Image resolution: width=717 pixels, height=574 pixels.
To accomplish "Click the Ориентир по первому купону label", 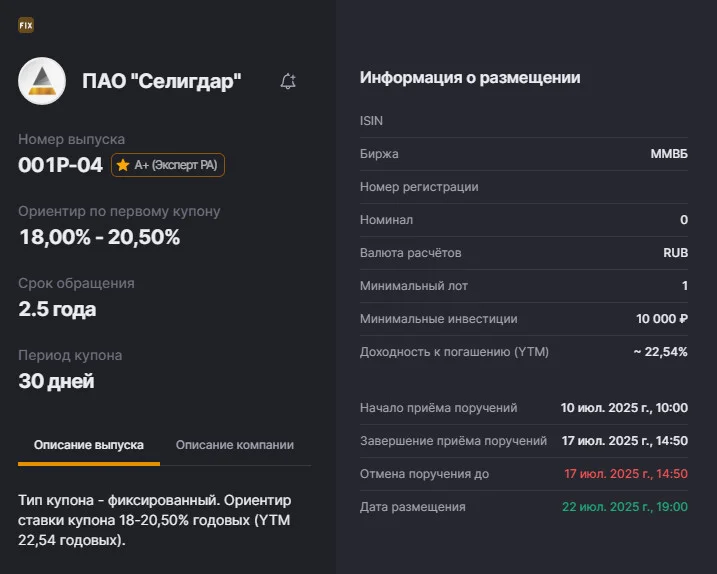I will (119, 211).
